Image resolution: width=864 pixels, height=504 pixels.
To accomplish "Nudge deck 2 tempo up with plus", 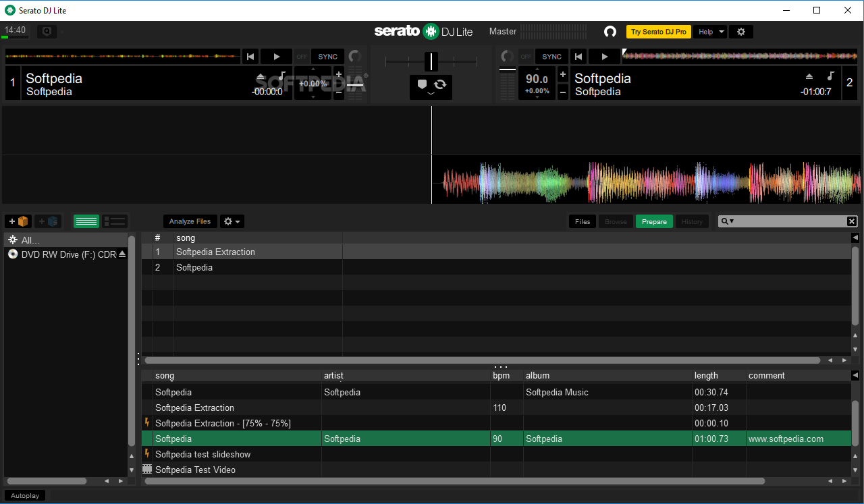I will pyautogui.click(x=563, y=75).
